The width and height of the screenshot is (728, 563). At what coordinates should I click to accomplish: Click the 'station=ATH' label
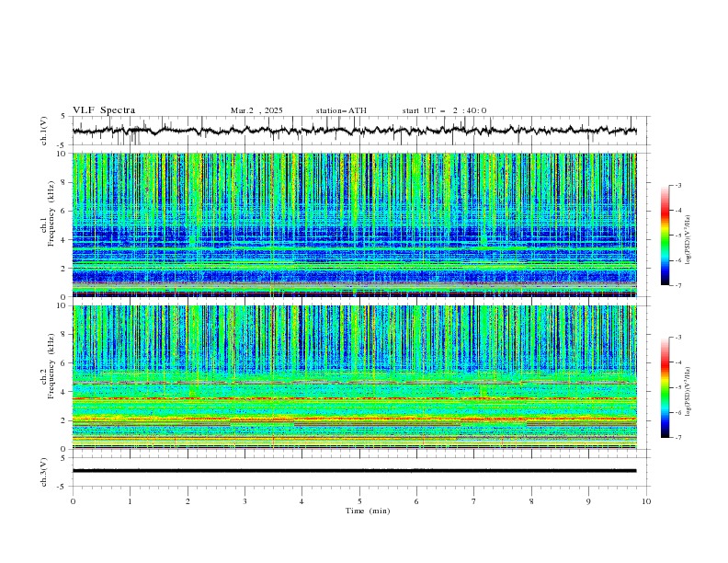[341, 110]
